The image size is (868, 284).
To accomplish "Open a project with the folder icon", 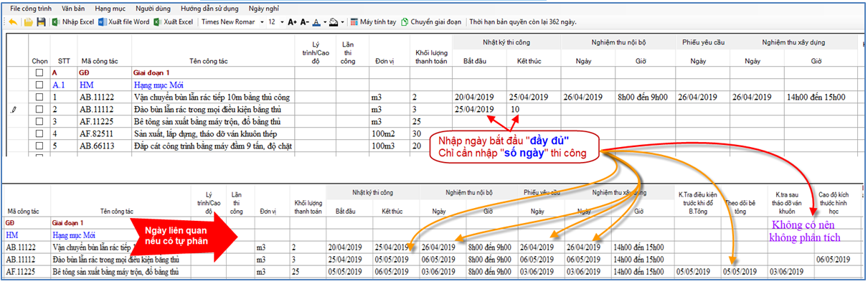I will pos(29,22).
